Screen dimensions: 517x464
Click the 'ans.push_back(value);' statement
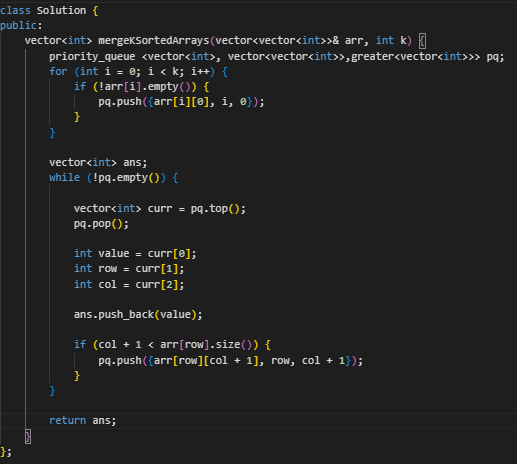click(138, 314)
